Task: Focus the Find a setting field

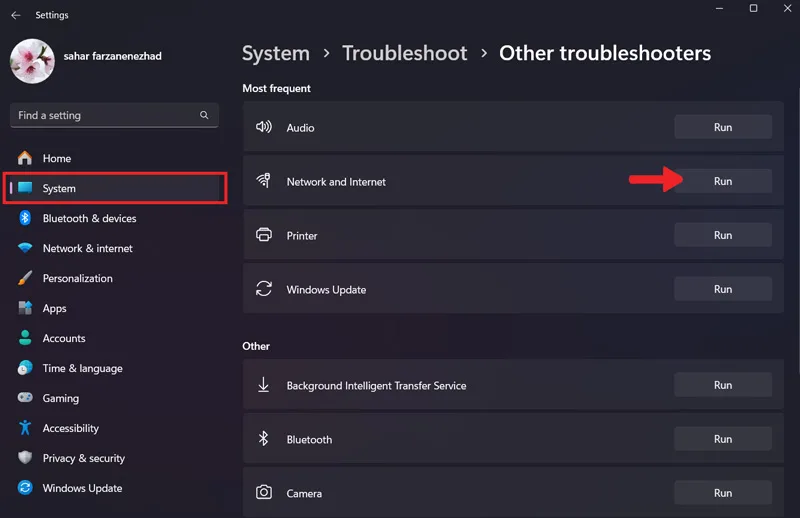Action: (x=114, y=115)
